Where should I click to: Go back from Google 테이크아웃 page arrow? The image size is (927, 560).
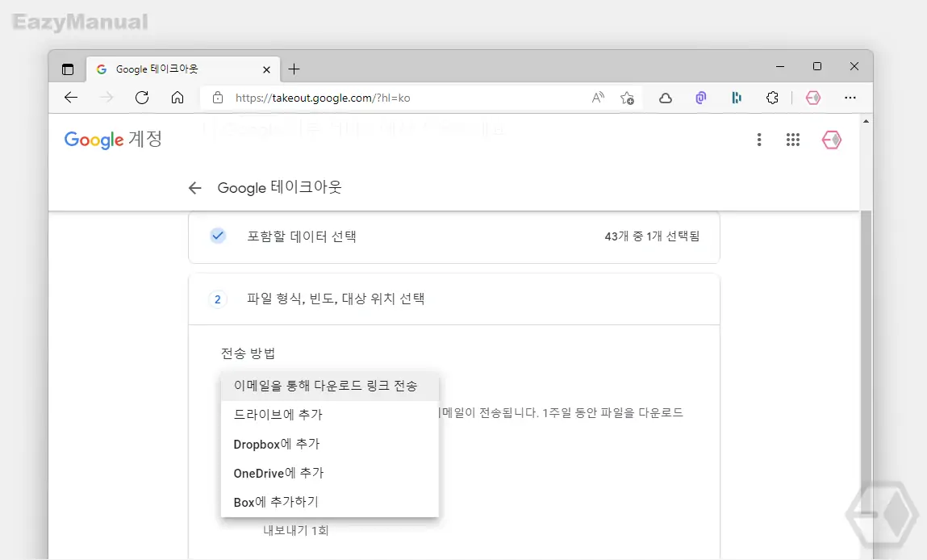click(x=194, y=188)
